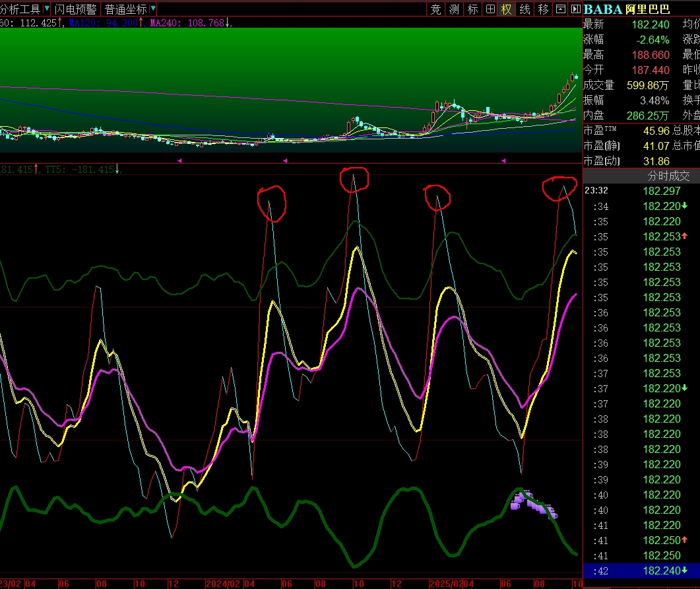Open the 闪电预警 alert menu
Image resolution: width=700 pixels, height=589 pixels.
tap(75, 9)
